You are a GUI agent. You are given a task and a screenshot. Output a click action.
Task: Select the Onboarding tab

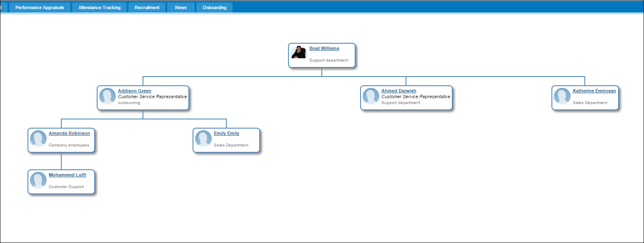(x=214, y=7)
